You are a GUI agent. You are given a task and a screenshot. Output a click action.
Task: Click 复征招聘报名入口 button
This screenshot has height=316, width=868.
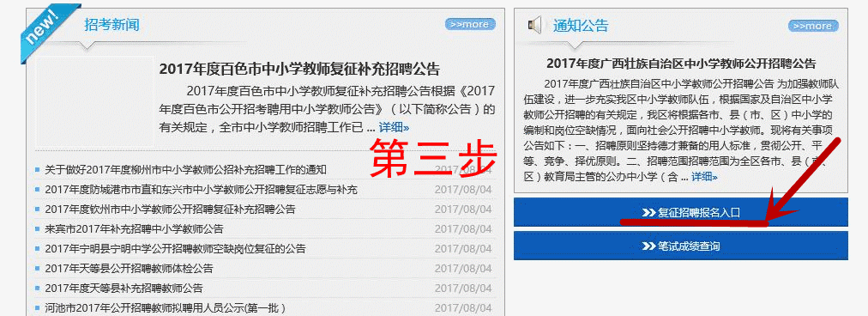coord(681,212)
